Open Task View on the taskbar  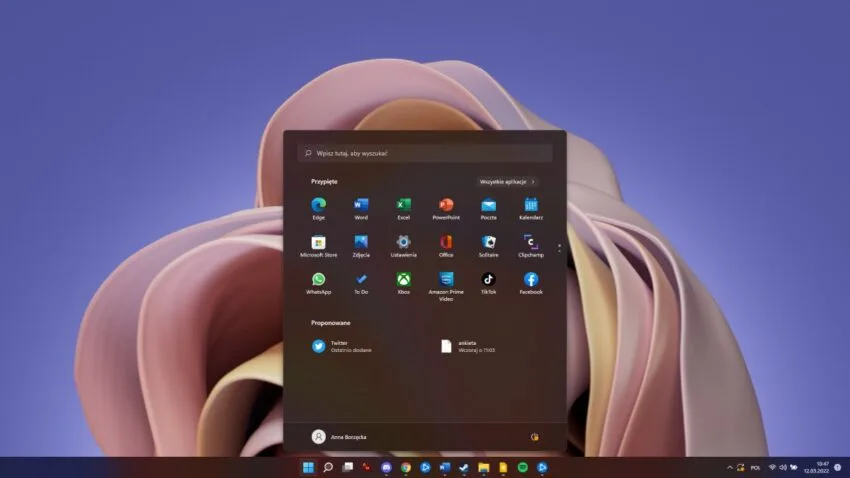[x=347, y=467]
